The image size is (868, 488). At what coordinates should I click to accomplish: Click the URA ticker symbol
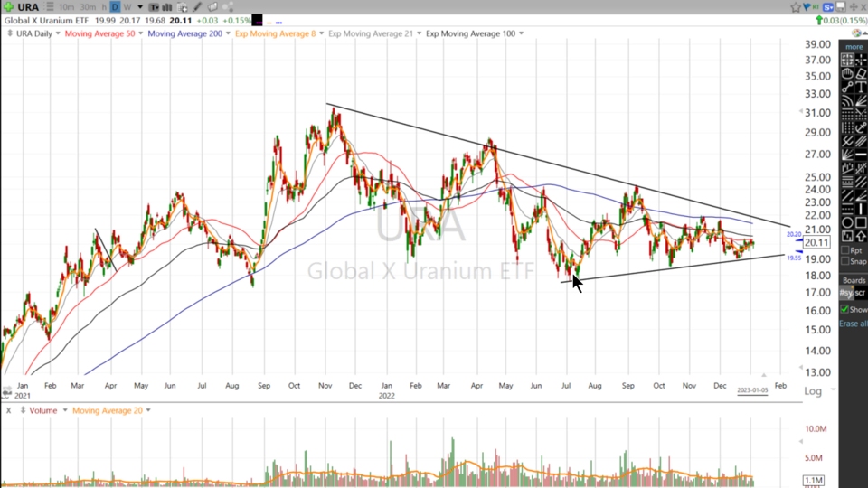28,7
